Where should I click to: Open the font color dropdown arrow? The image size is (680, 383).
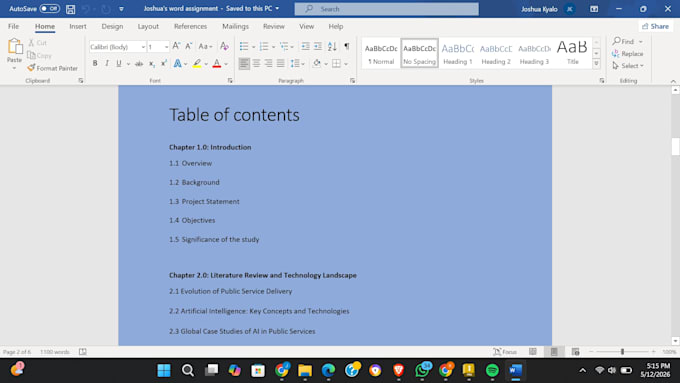pyautogui.click(x=226, y=64)
